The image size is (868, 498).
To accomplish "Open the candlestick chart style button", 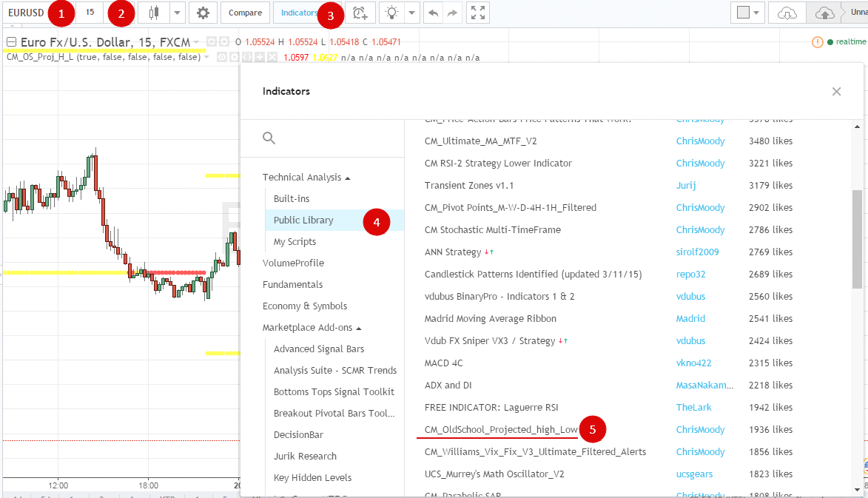I will pyautogui.click(x=155, y=13).
